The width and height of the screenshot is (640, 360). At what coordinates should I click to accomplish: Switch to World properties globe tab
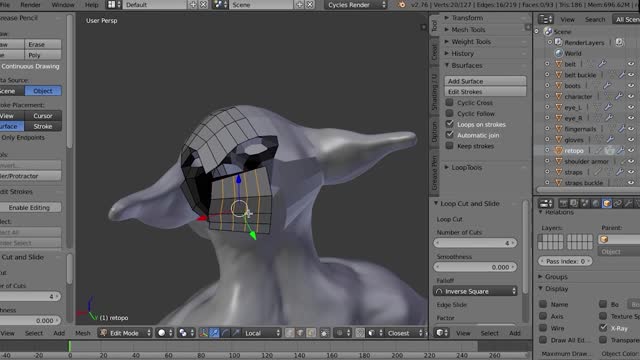596,203
